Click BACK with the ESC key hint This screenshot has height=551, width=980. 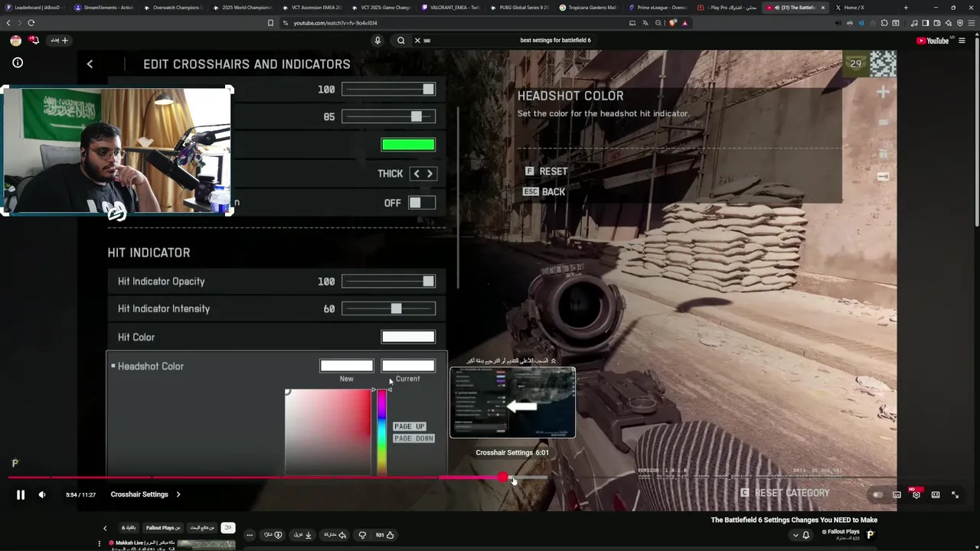pyautogui.click(x=544, y=192)
